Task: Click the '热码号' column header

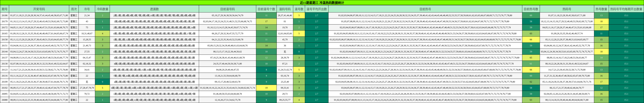Action: tap(567, 9)
